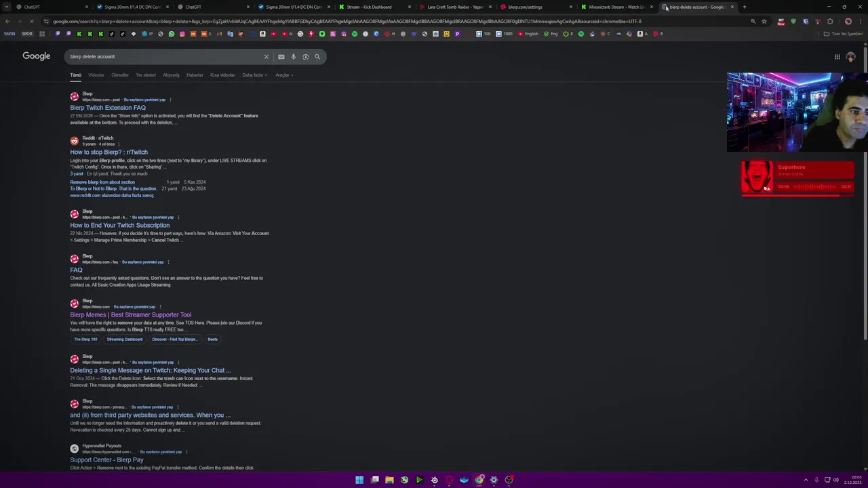Open the Settings gear icon on taskbar
The image size is (868, 488).
click(x=494, y=480)
